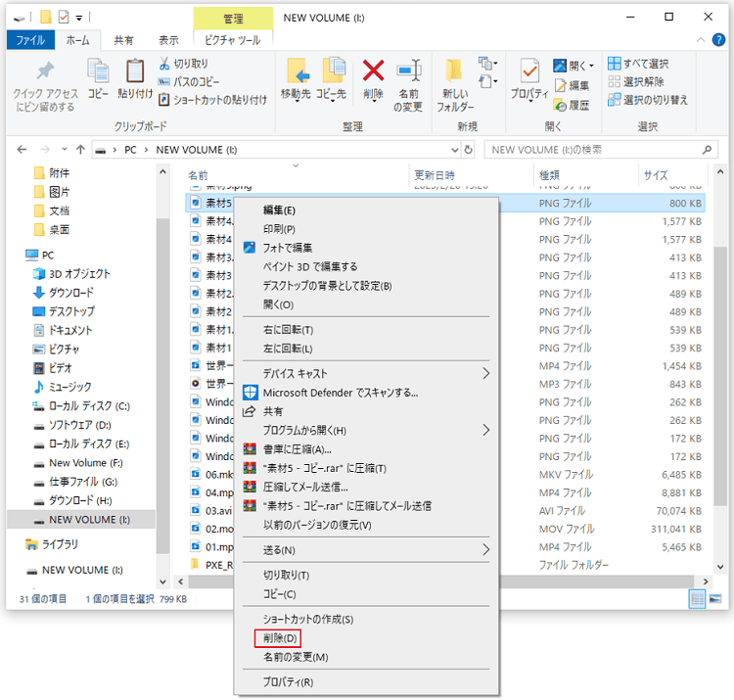Click the Properties (プロパティ) checkmark icon
The height and width of the screenshot is (700, 734).
529,71
